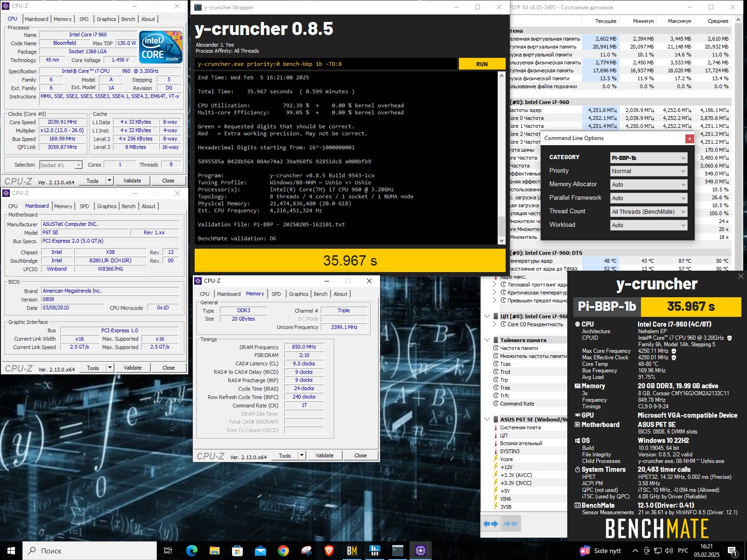Screen dimensions: 747x560
Task: Close the BenchMate result panel with X
Action: (740, 277)
